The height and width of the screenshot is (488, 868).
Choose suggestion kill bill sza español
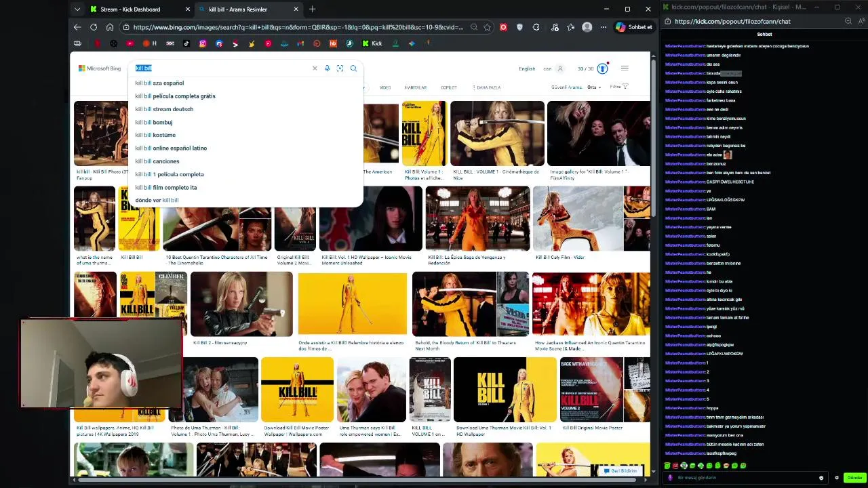click(245, 83)
